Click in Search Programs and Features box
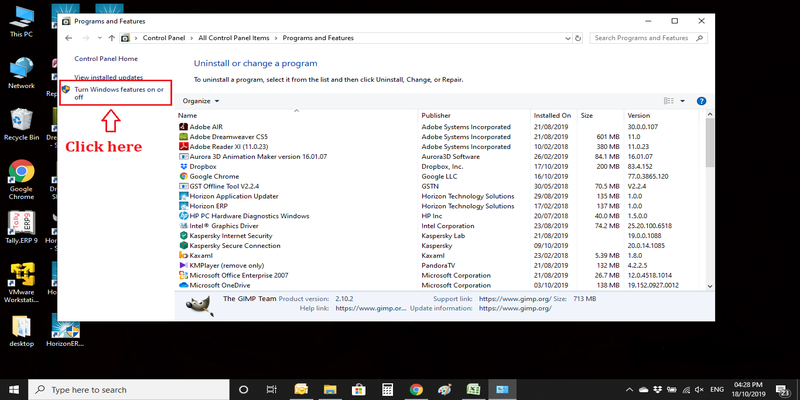 pyautogui.click(x=648, y=38)
